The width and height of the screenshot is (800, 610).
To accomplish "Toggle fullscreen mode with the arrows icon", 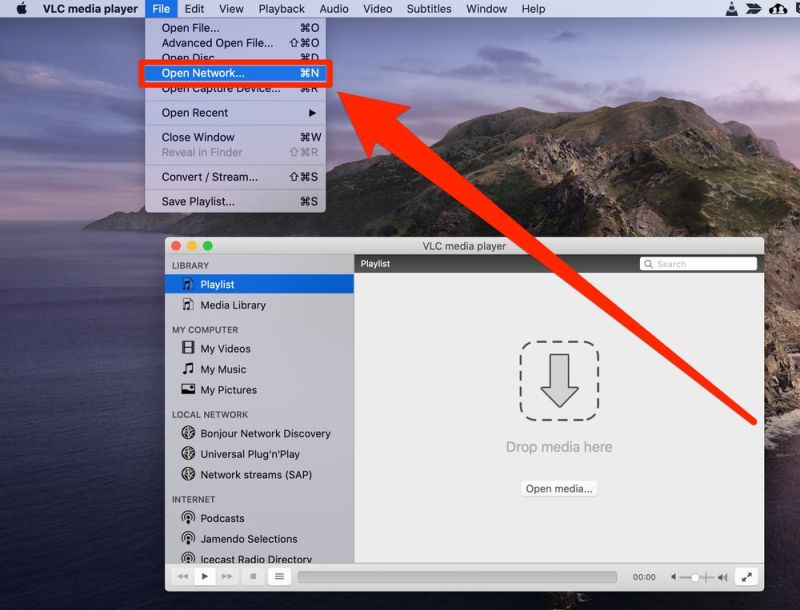I will click(x=748, y=577).
